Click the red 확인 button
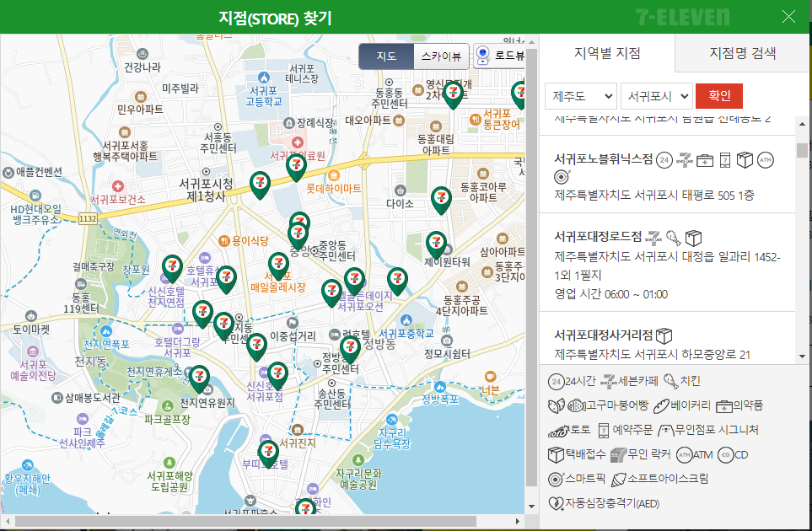The width and height of the screenshot is (812, 531). (x=719, y=96)
